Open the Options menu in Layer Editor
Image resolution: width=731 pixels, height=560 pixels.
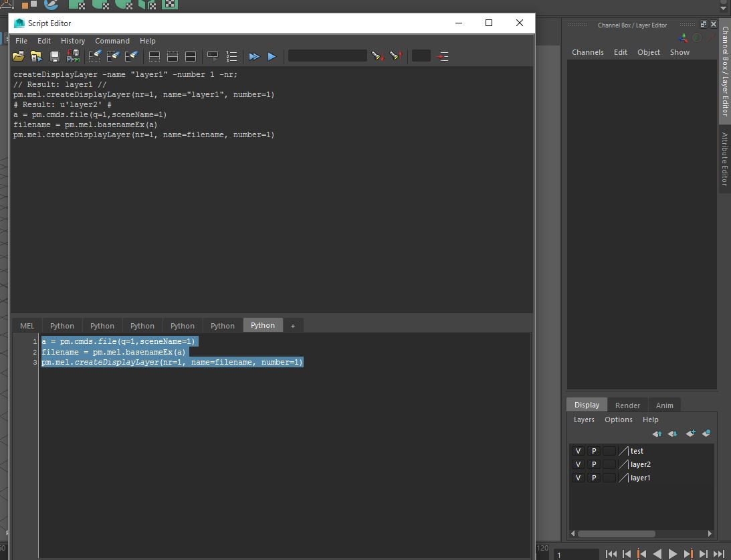[x=619, y=419]
